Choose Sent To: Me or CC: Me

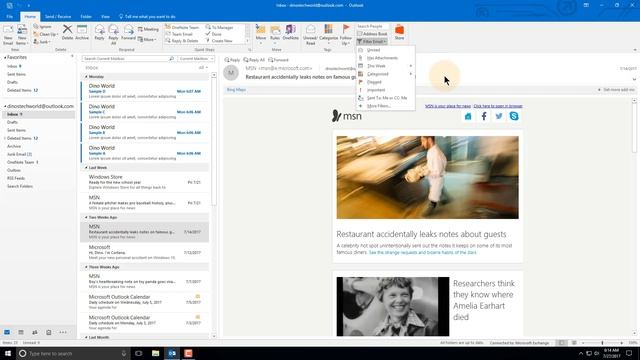click(x=386, y=98)
